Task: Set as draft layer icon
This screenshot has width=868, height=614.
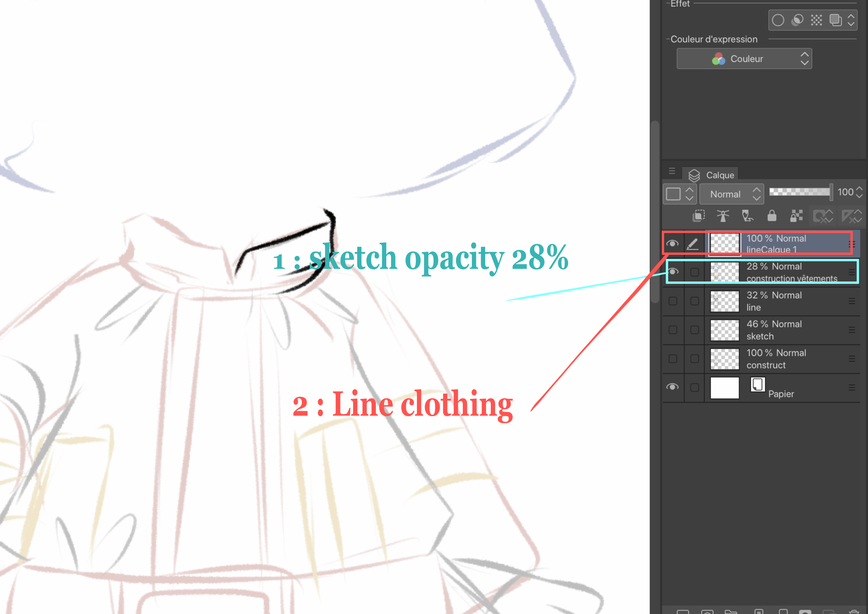Action: (747, 216)
